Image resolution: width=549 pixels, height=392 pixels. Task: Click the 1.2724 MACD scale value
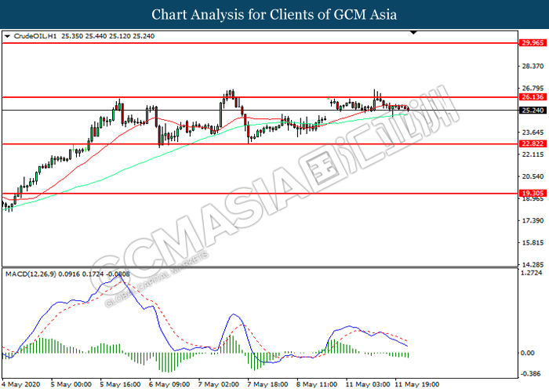point(532,273)
